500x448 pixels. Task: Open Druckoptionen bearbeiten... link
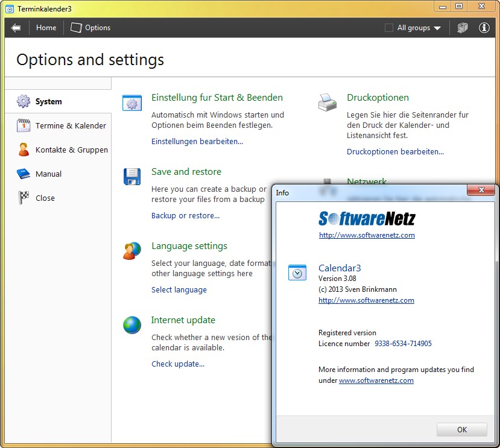[x=395, y=151]
